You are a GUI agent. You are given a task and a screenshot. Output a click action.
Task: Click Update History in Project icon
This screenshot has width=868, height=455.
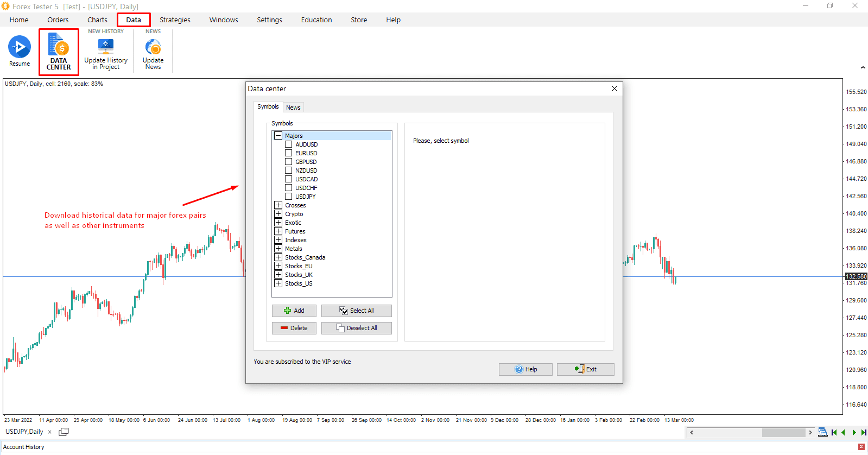tap(106, 46)
